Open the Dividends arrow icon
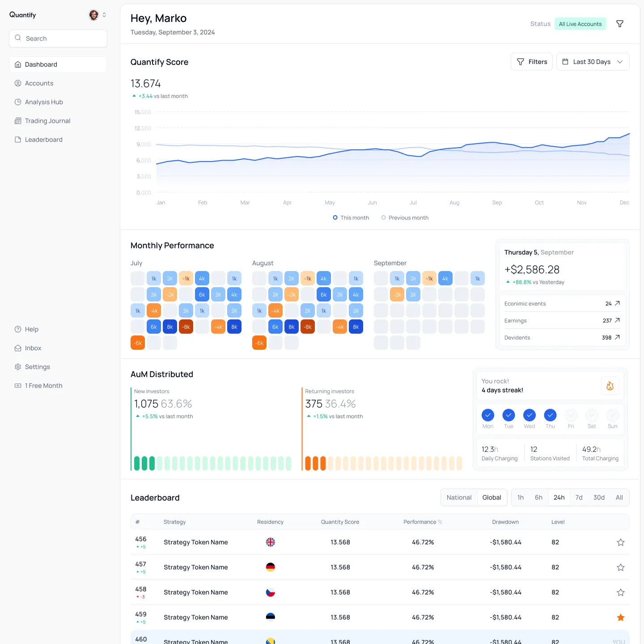644x644 pixels. 617,338
